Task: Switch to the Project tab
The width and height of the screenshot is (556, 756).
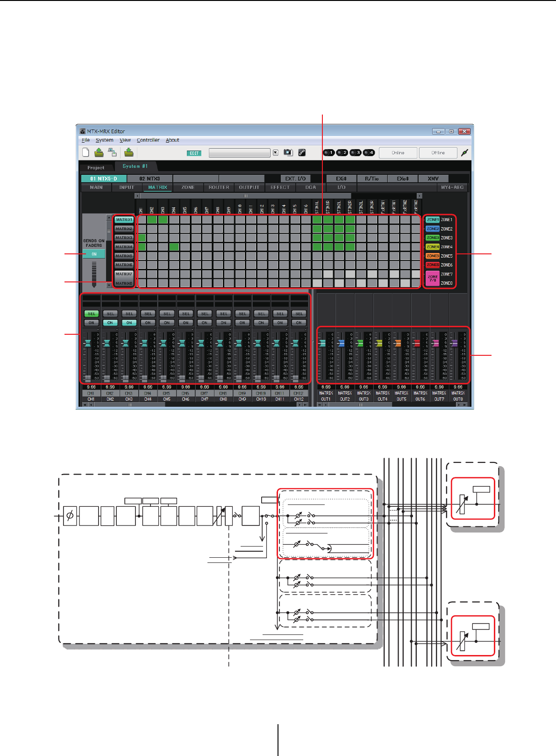Action: click(x=96, y=167)
